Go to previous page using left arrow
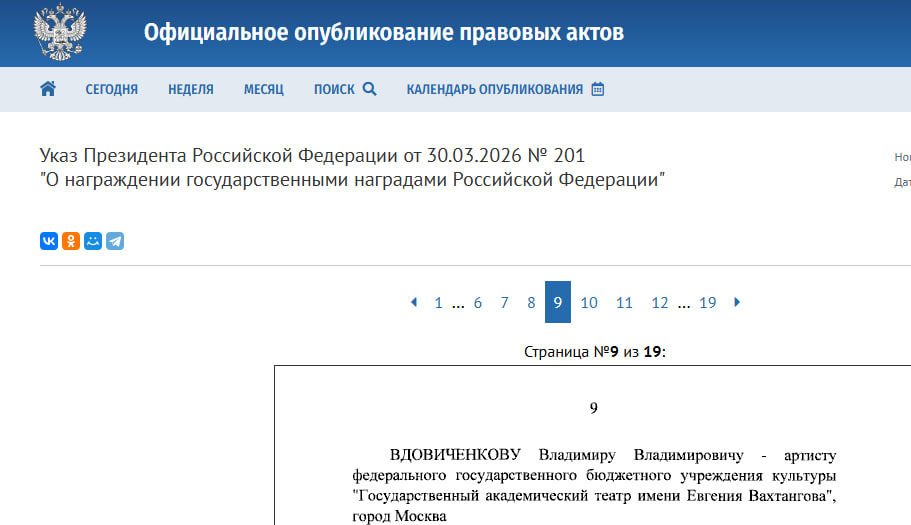The image size is (911, 525). tap(414, 302)
